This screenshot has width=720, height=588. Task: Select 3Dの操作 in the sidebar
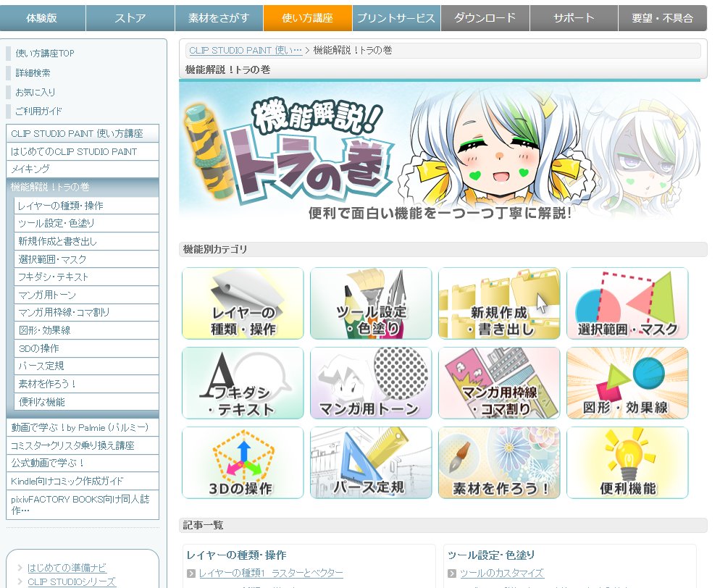click(x=86, y=348)
